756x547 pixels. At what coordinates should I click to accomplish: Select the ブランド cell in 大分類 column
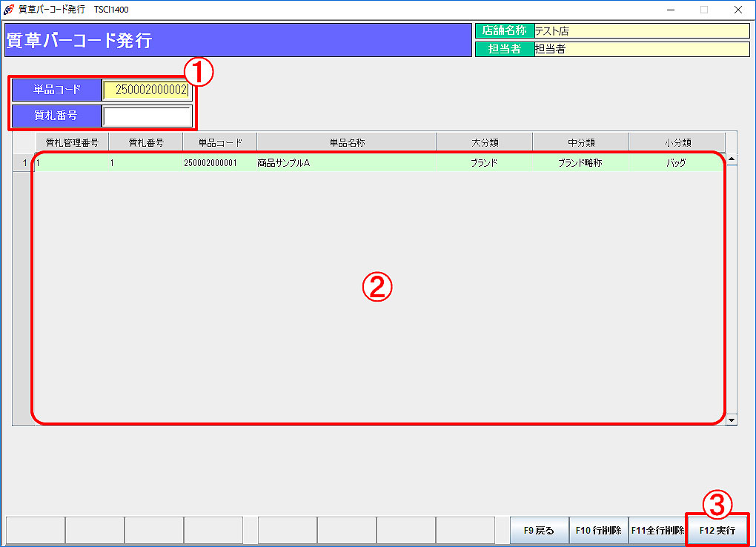(485, 163)
